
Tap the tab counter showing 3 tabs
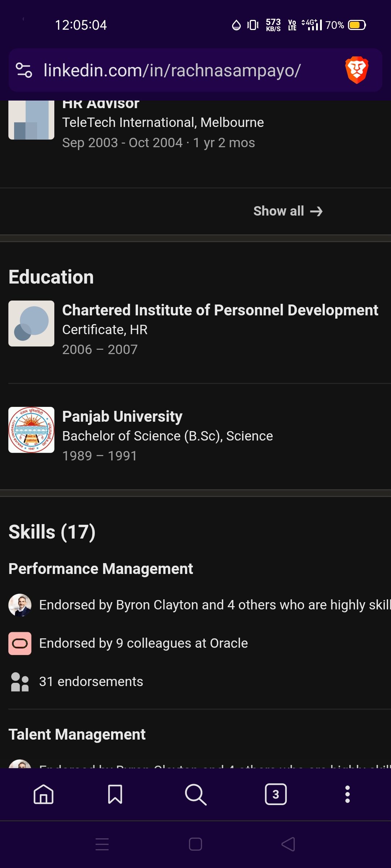pos(276,794)
